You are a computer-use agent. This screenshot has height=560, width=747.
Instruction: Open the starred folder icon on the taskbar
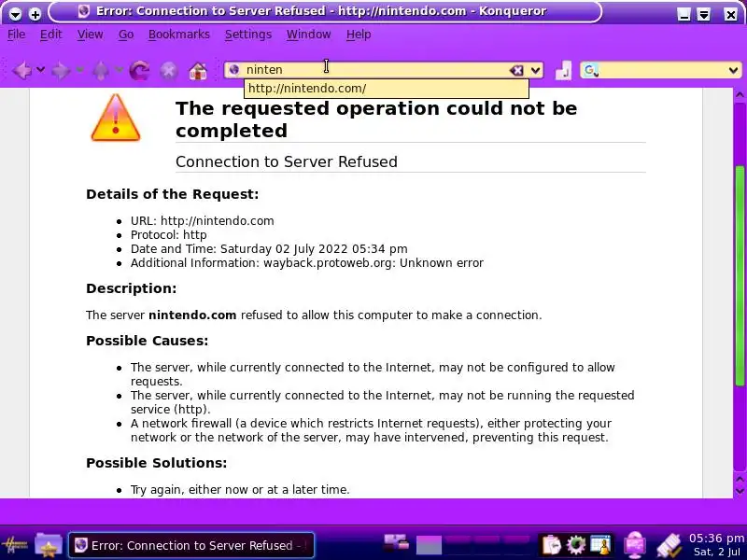[49, 544]
